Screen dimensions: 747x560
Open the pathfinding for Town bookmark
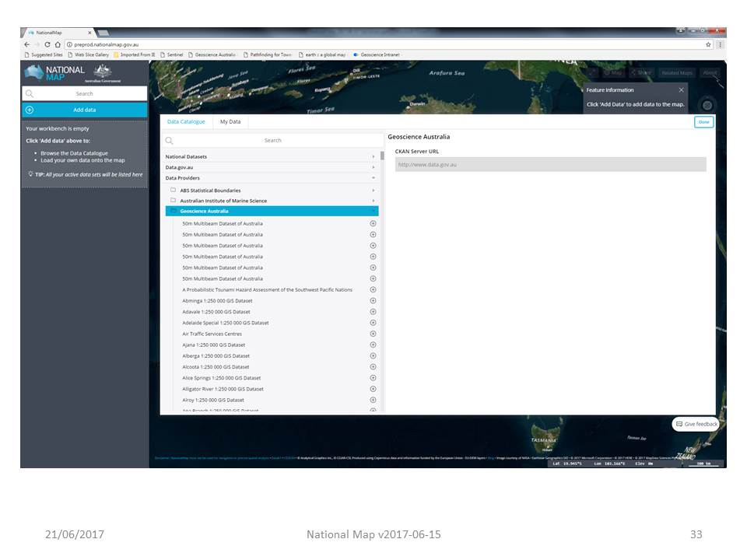[x=268, y=54]
